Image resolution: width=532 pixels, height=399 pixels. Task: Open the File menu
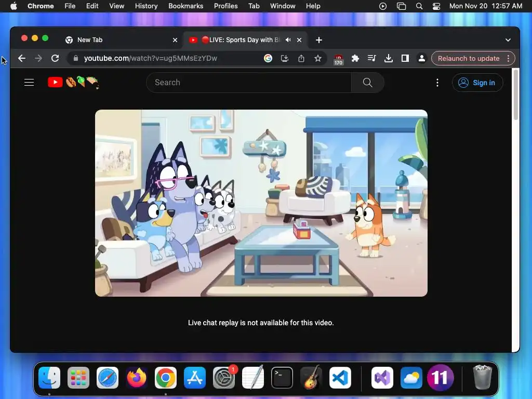[70, 6]
